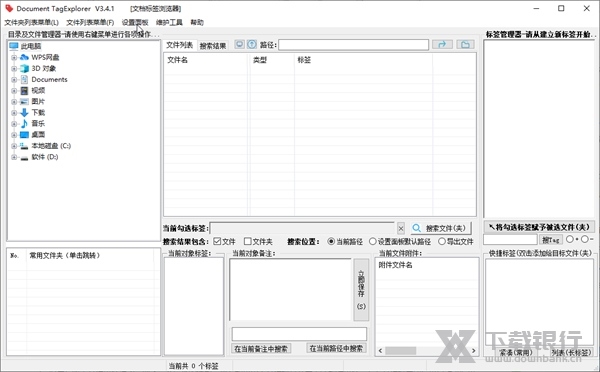
Task: Switch to the 文件列表 tab
Action: pos(179,45)
